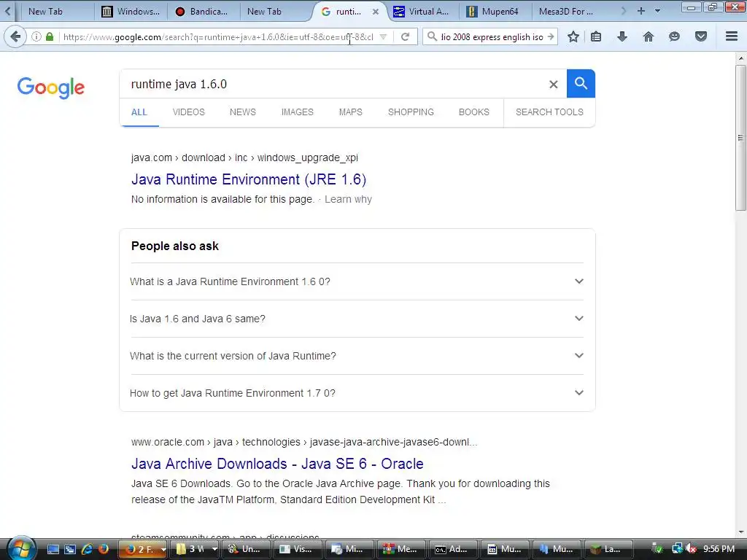Screen dimensions: 747x560
Task: Run the search with blue magnifier button
Action: click(581, 83)
